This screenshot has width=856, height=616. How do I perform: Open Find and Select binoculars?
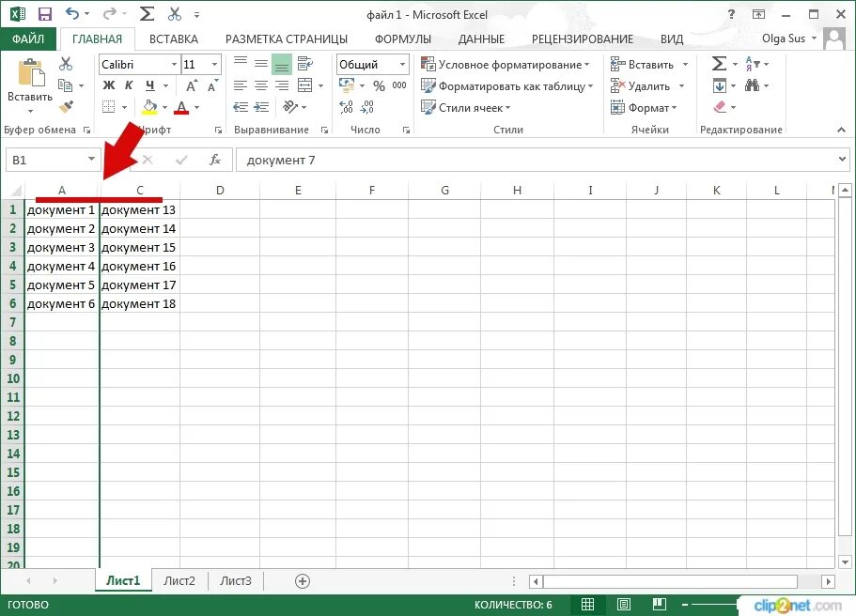753,85
